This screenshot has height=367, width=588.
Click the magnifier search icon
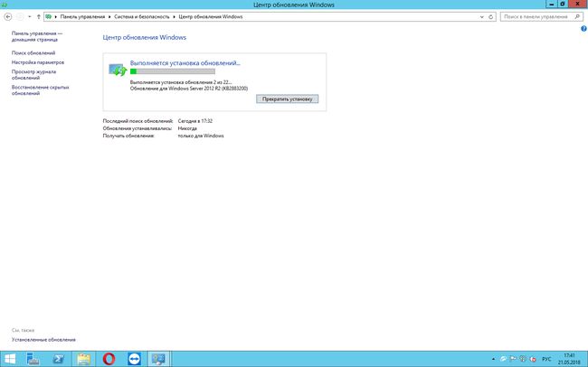577,17
